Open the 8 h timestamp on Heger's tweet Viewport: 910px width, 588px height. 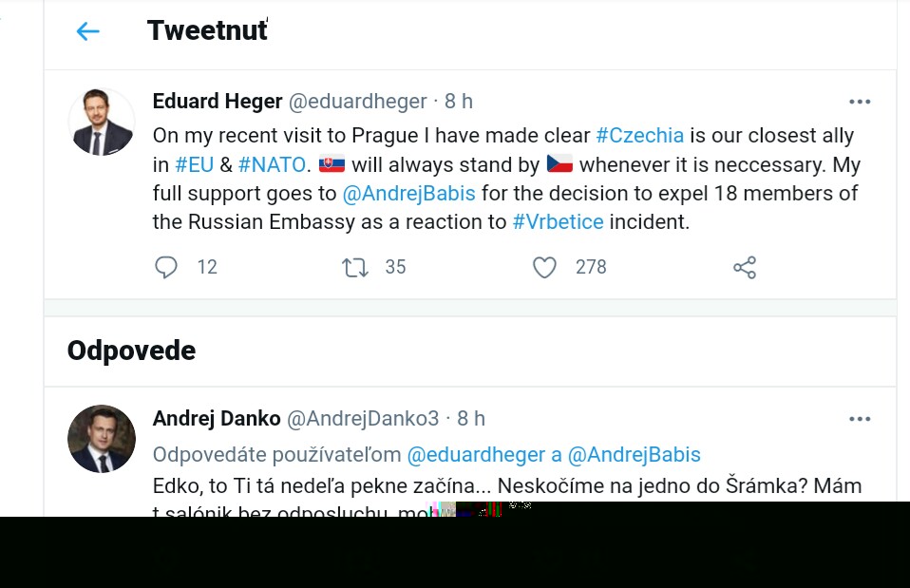(459, 102)
